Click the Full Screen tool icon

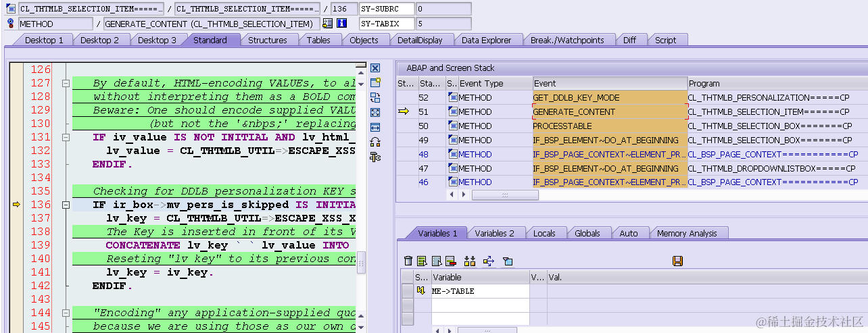tap(375, 113)
